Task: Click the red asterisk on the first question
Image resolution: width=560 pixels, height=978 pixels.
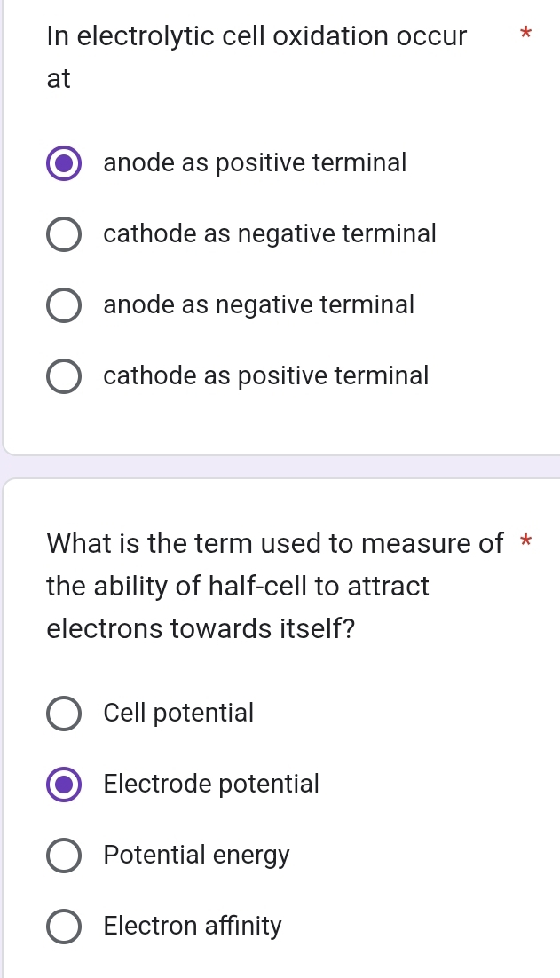Action: coord(525,35)
